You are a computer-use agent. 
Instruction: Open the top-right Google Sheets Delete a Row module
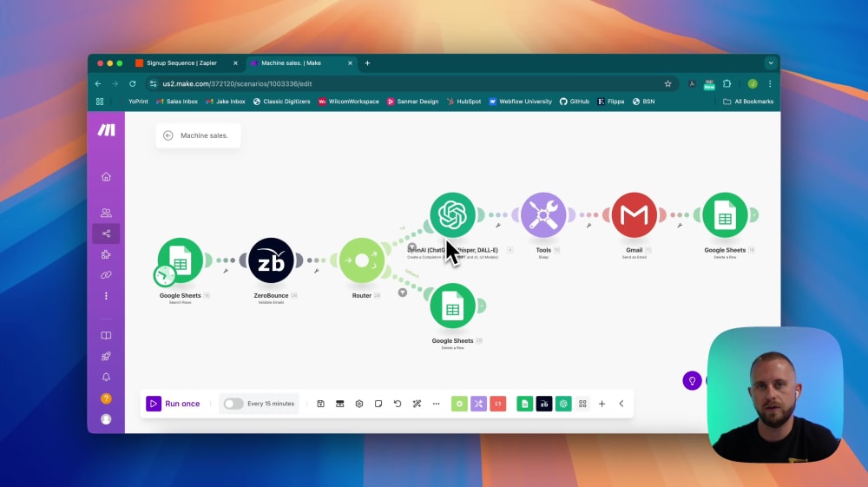click(725, 214)
